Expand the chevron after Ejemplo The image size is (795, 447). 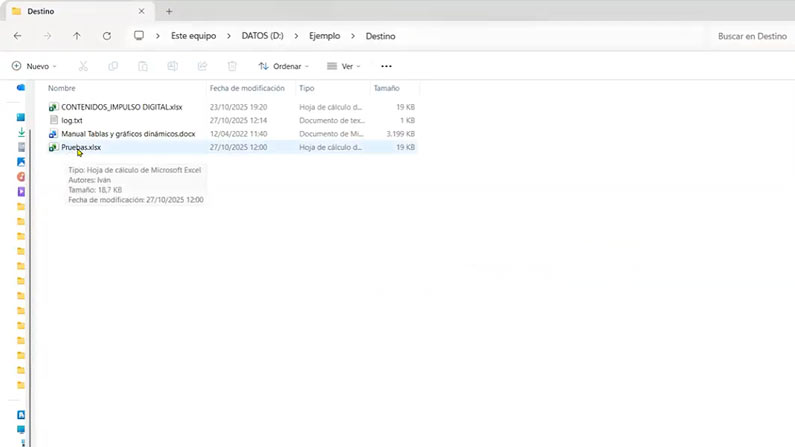[353, 36]
